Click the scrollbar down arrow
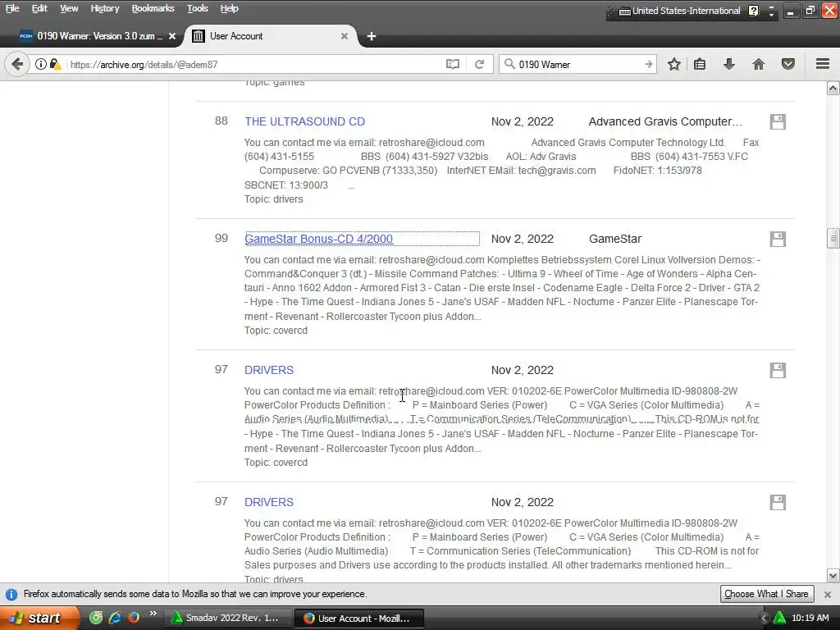 [x=833, y=576]
